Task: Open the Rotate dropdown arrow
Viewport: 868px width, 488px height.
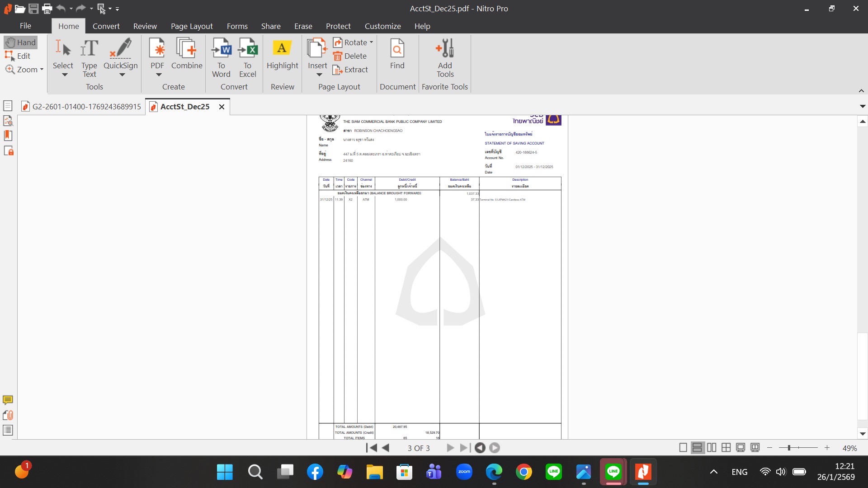Action: 372,42
